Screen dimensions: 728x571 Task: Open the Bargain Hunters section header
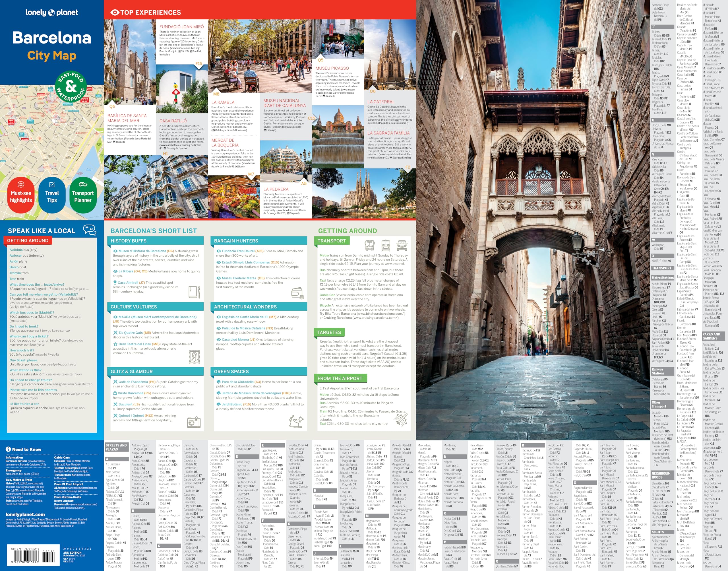click(x=258, y=241)
